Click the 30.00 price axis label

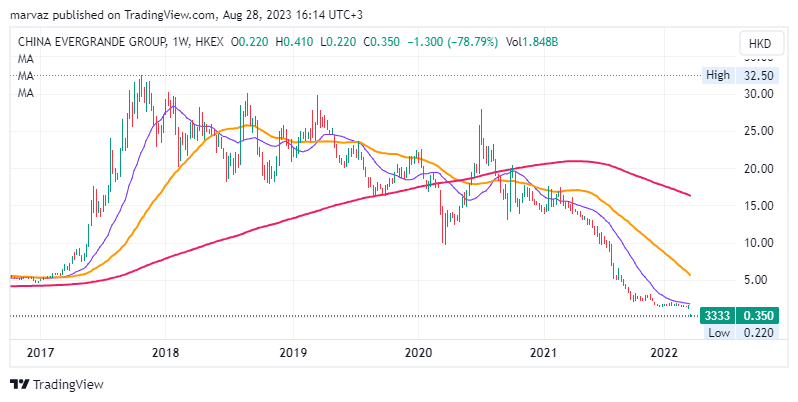click(758, 94)
